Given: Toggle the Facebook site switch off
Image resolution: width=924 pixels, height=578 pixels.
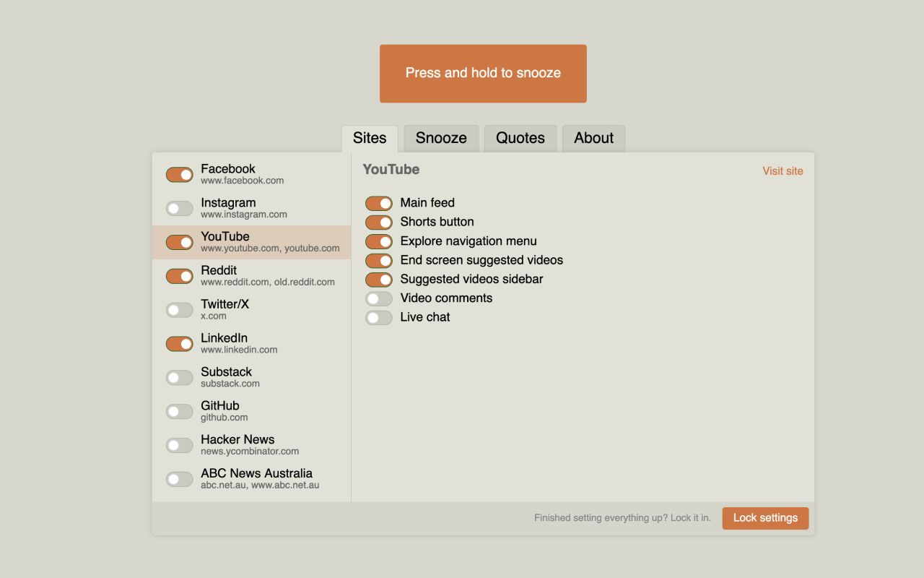Looking at the screenshot, I should pos(180,175).
